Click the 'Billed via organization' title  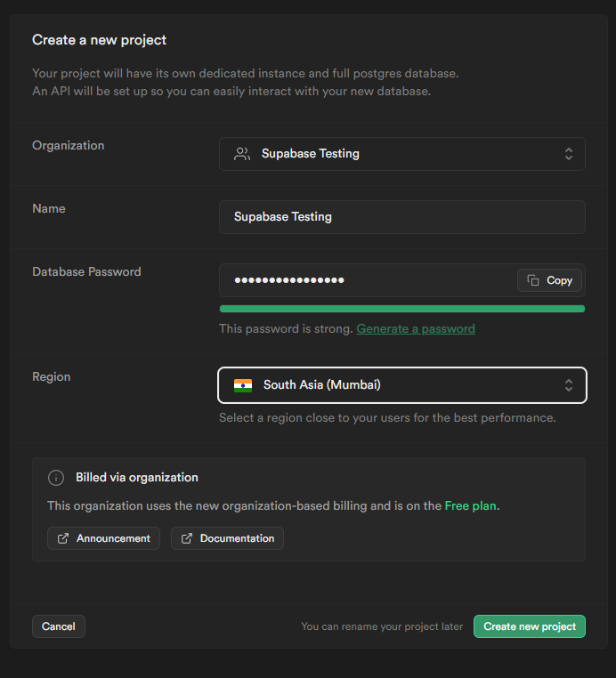click(137, 478)
